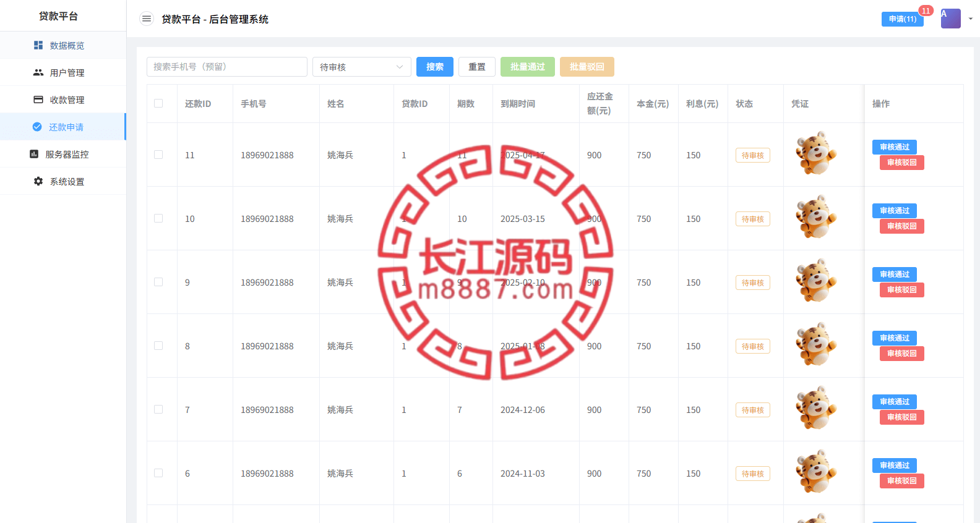
Task: Open the 申请(11) notification button
Action: pos(903,19)
